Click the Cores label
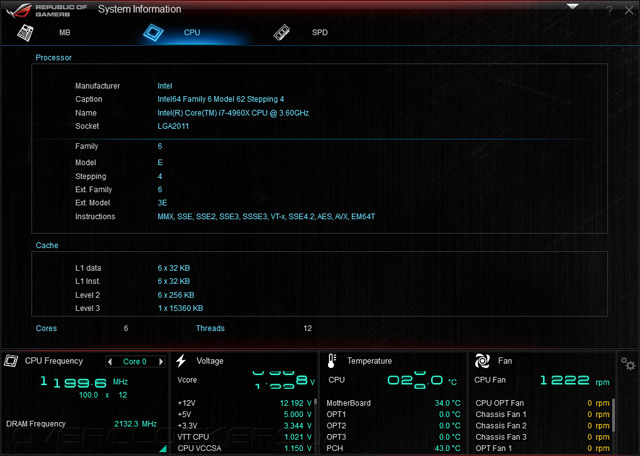The height and width of the screenshot is (456, 640). coord(46,328)
